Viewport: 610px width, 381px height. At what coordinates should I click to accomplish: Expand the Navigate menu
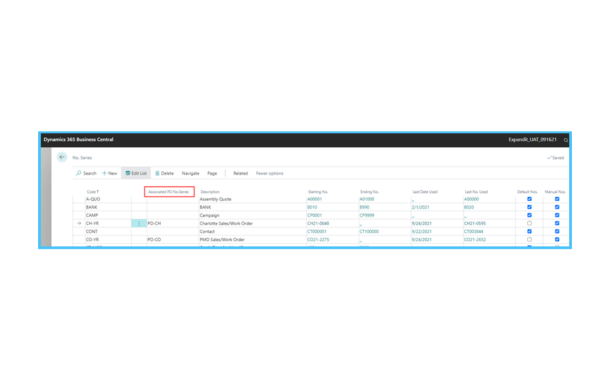pos(190,174)
